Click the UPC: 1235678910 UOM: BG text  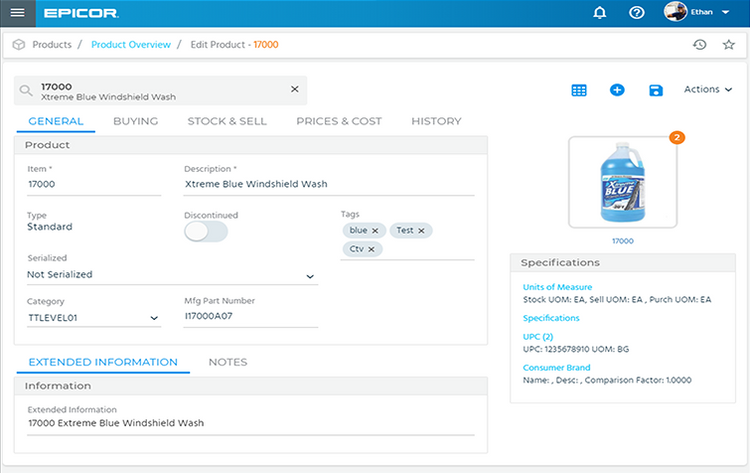(576, 349)
